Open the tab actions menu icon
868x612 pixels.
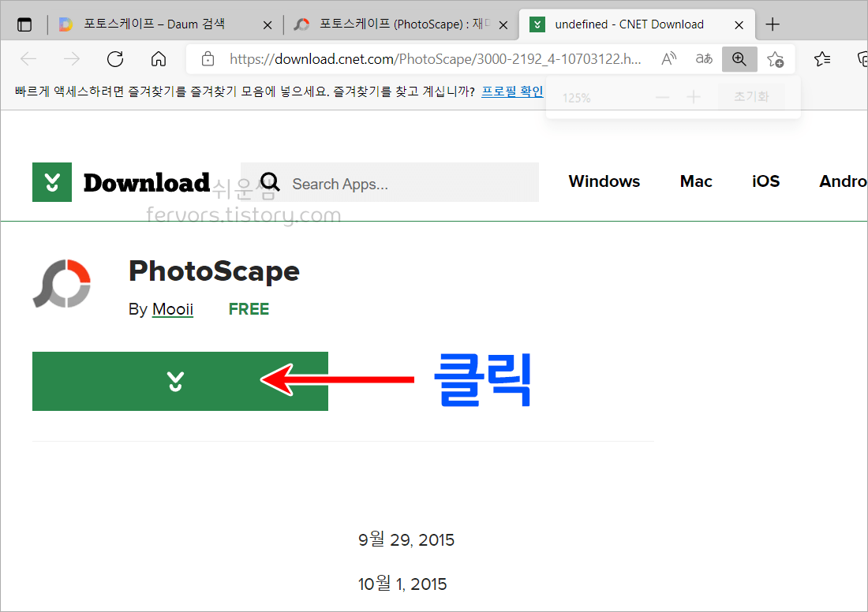[24, 24]
